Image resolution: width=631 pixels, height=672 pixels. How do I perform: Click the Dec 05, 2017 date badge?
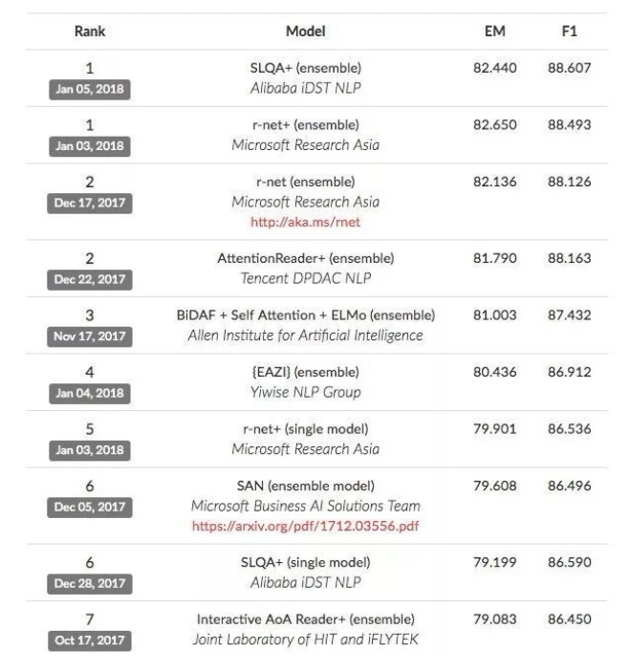click(90, 507)
